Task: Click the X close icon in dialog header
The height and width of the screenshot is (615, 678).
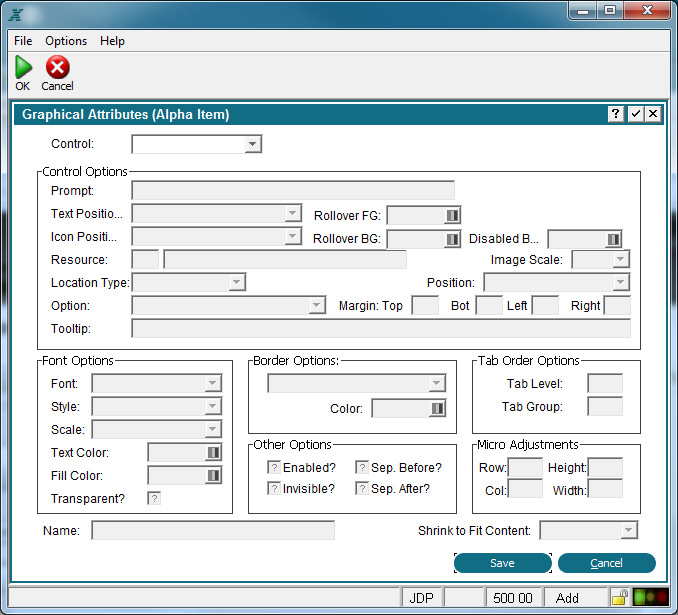Action: [x=653, y=114]
